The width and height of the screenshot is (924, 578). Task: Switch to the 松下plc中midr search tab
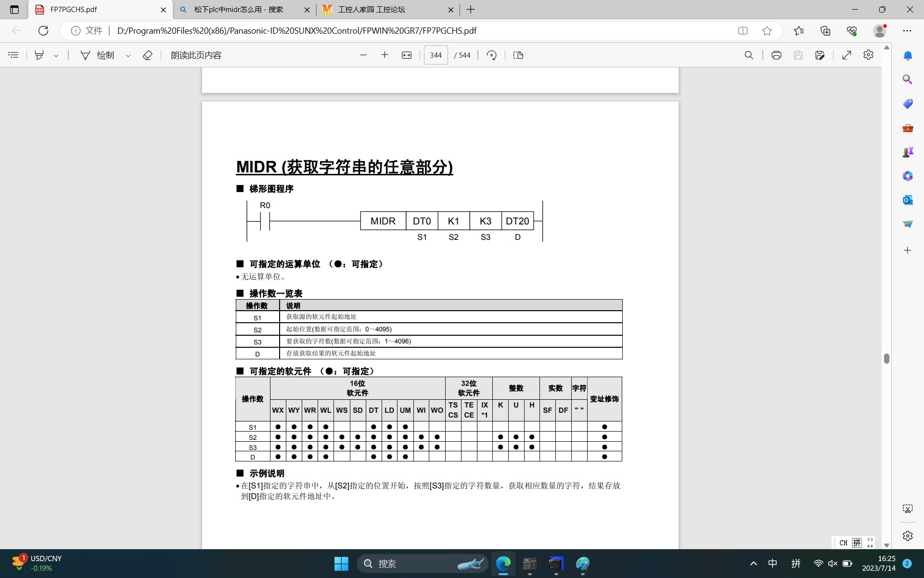coord(239,10)
